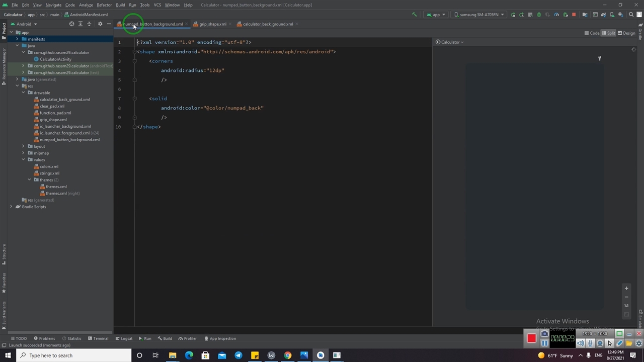Screen dimensions: 644x362
Task: Open colors.xml in the values folder
Action: (49, 166)
